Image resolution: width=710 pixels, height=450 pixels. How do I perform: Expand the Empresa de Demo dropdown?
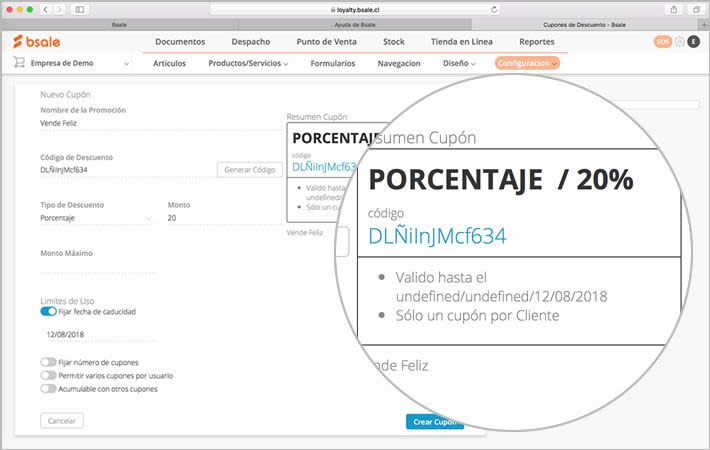126,64
